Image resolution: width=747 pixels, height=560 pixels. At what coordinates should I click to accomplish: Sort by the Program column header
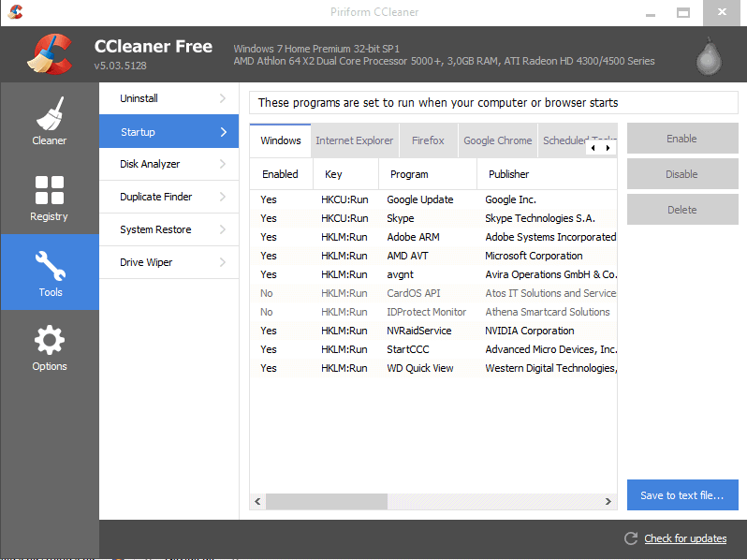point(428,174)
